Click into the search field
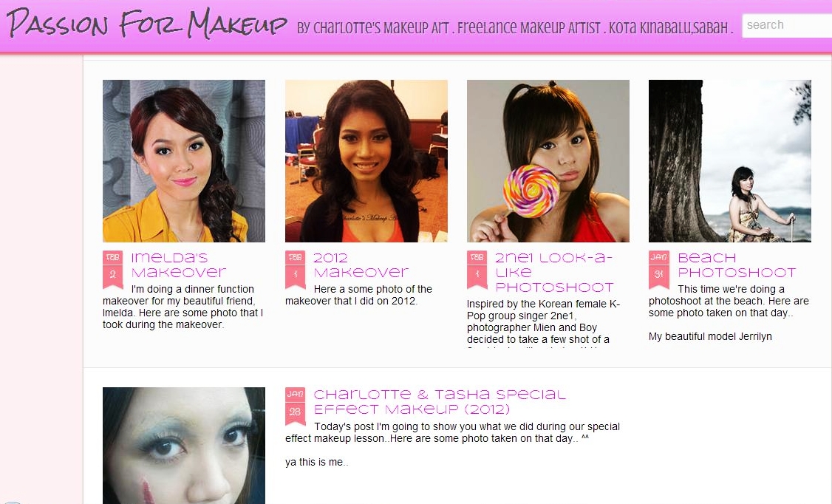Viewport: 832px width, 504px height. [x=787, y=25]
